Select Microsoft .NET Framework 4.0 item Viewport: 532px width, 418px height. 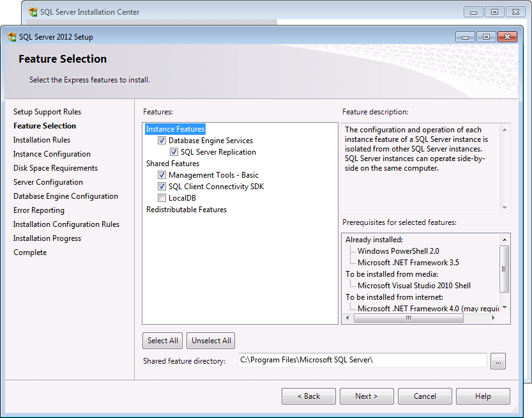428,309
